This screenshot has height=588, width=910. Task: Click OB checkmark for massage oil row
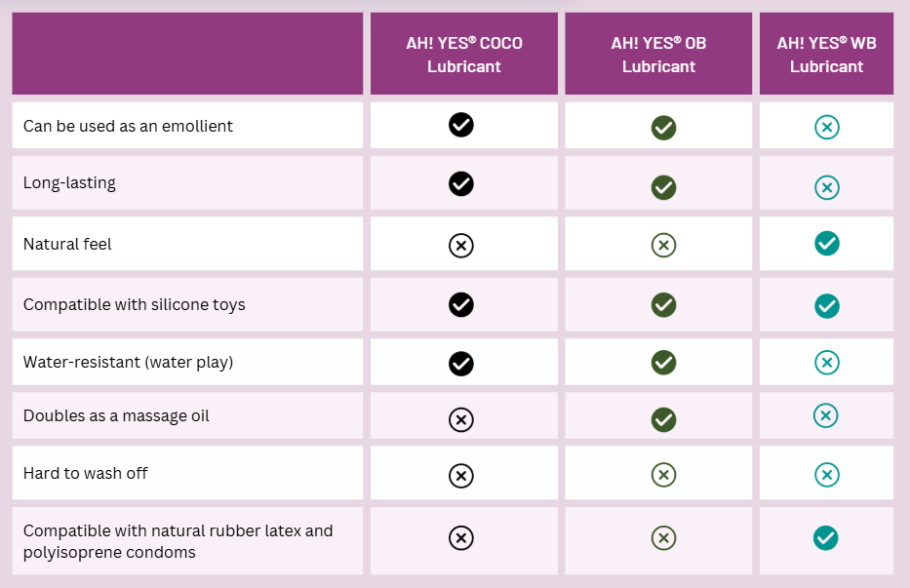(663, 419)
